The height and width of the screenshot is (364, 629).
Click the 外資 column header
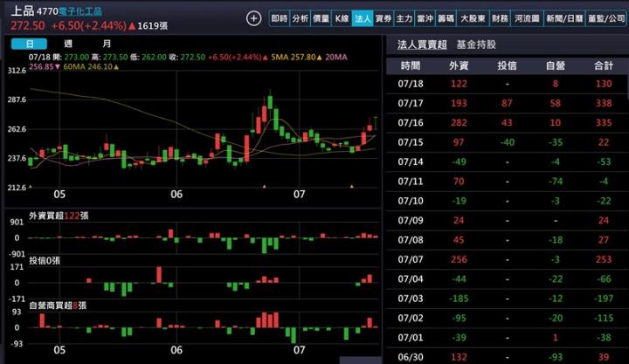coord(459,65)
